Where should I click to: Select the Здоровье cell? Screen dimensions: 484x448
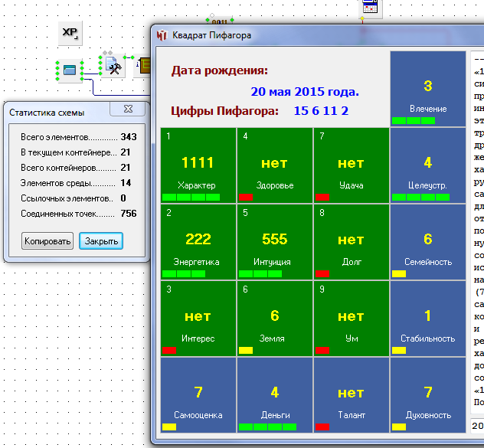(x=274, y=165)
